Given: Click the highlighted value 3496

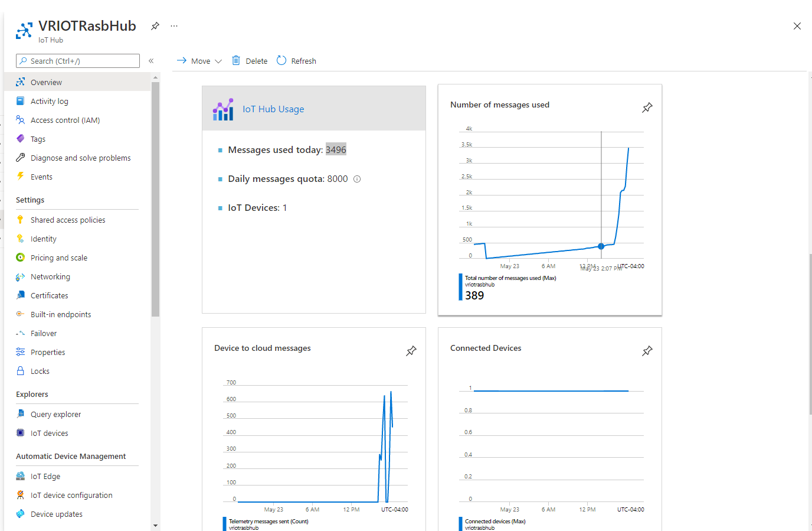Looking at the screenshot, I should click(x=336, y=149).
